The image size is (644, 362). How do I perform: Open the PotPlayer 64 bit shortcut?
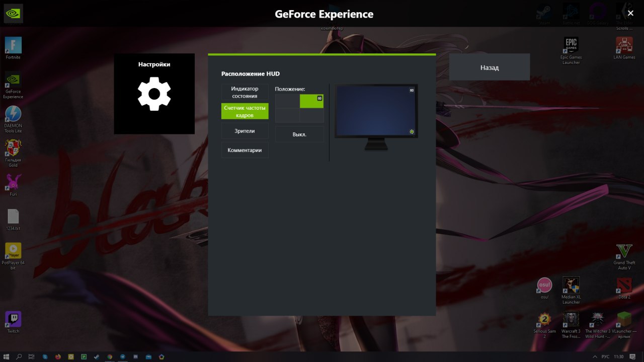click(x=13, y=256)
